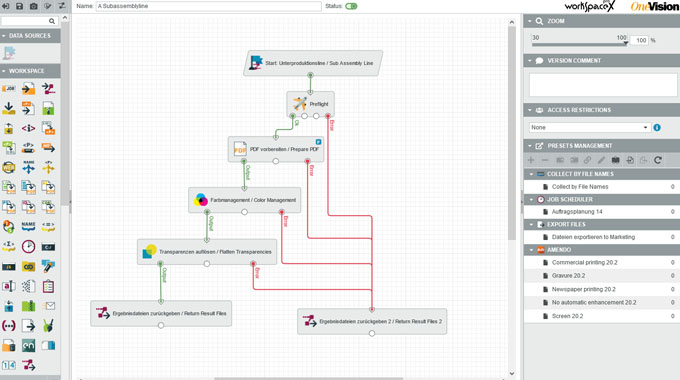Select the dark C# script module icon
The image size is (680, 380).
[x=48, y=247]
